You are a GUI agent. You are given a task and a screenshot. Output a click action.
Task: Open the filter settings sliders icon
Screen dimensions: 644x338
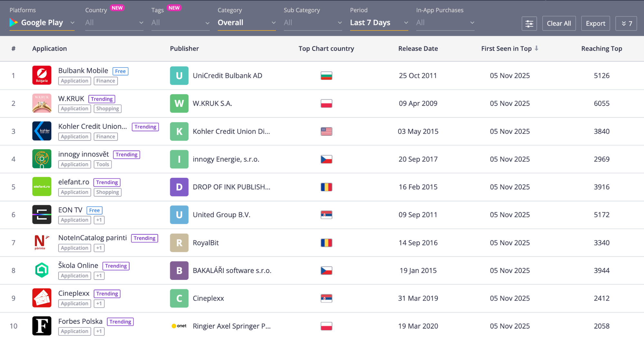click(x=529, y=23)
